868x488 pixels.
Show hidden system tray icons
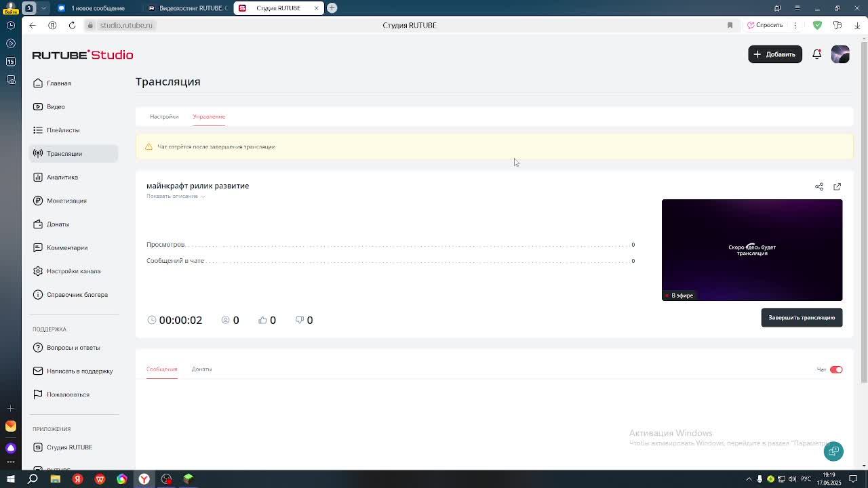(x=749, y=479)
